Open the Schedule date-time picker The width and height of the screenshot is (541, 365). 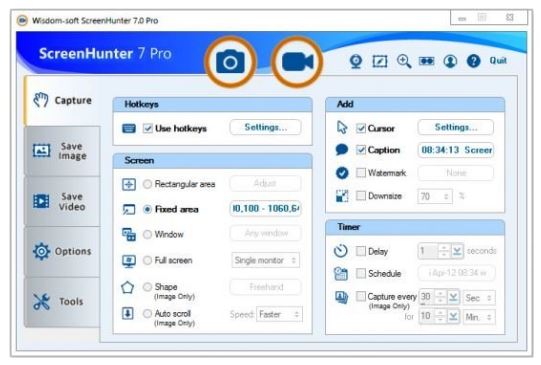coord(456,273)
